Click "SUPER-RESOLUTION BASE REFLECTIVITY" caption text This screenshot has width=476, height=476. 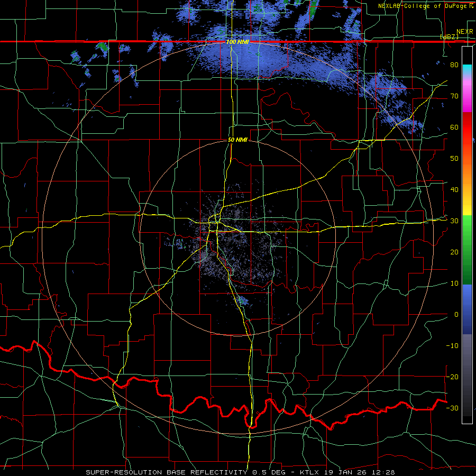[x=167, y=472]
